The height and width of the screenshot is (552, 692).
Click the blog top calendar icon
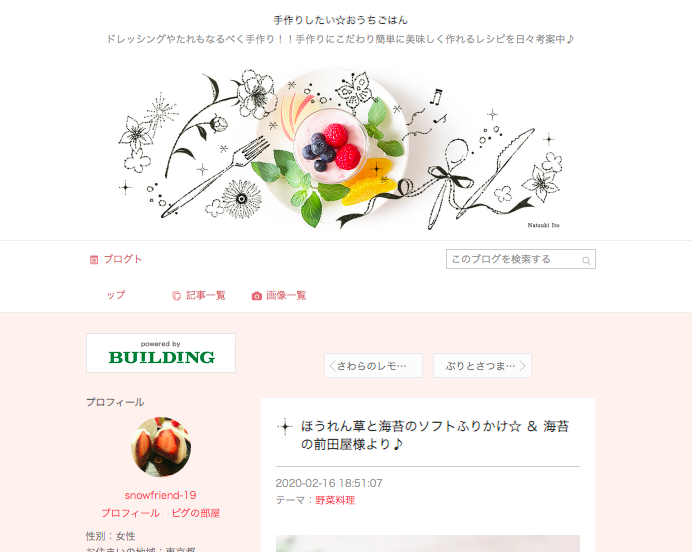tap(94, 259)
